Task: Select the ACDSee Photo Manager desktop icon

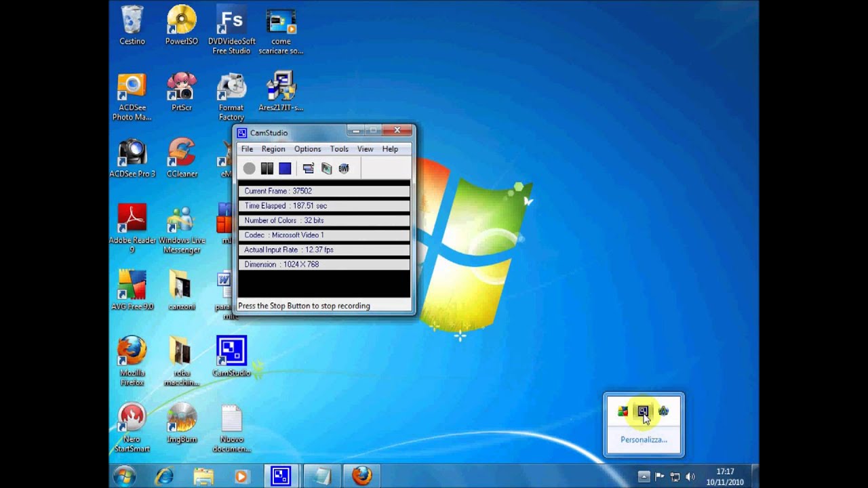Action: click(132, 97)
